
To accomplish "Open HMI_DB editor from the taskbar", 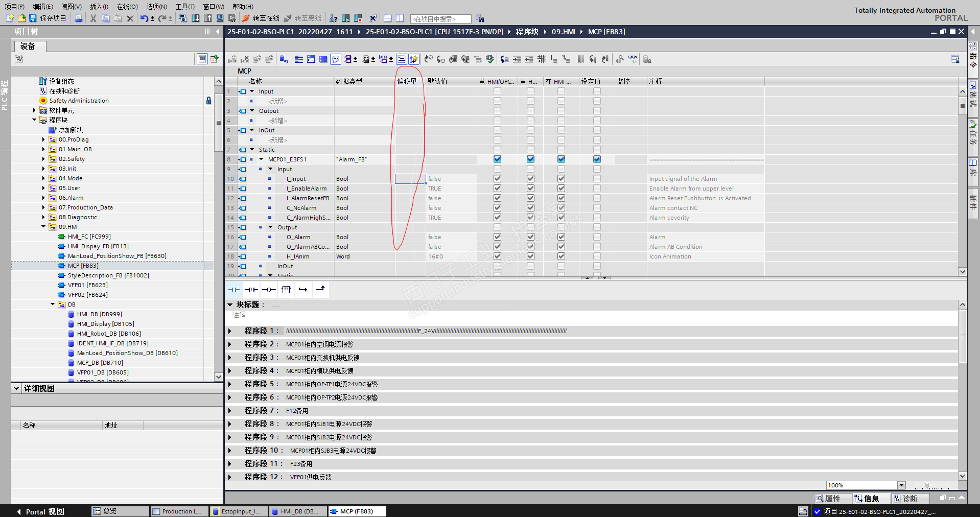I will click(297, 511).
